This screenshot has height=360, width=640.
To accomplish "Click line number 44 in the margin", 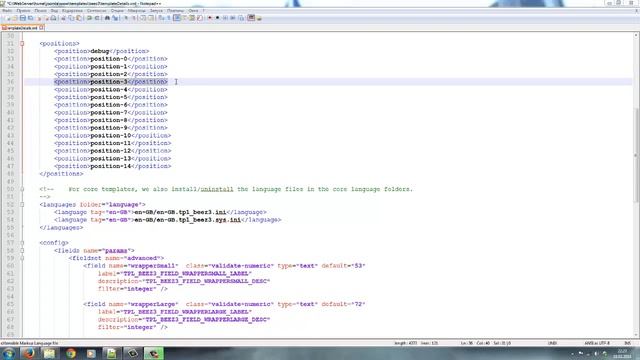I will (x=11, y=143).
